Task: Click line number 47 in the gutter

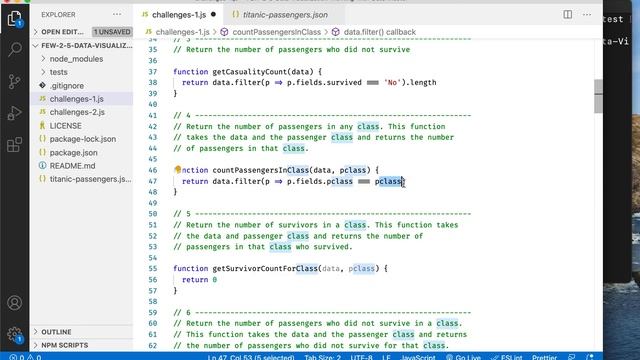Action: coord(153,181)
